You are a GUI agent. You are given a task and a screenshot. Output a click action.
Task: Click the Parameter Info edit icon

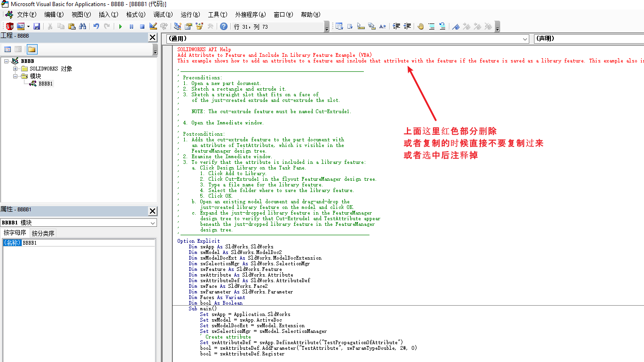372,26
